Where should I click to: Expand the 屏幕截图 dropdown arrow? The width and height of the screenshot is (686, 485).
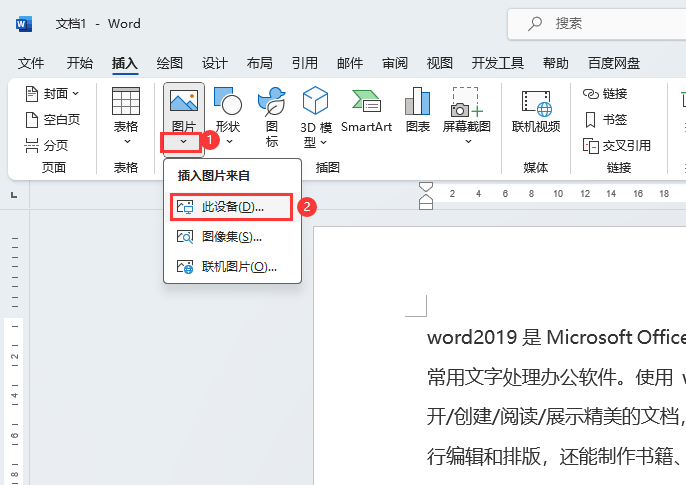(x=468, y=142)
